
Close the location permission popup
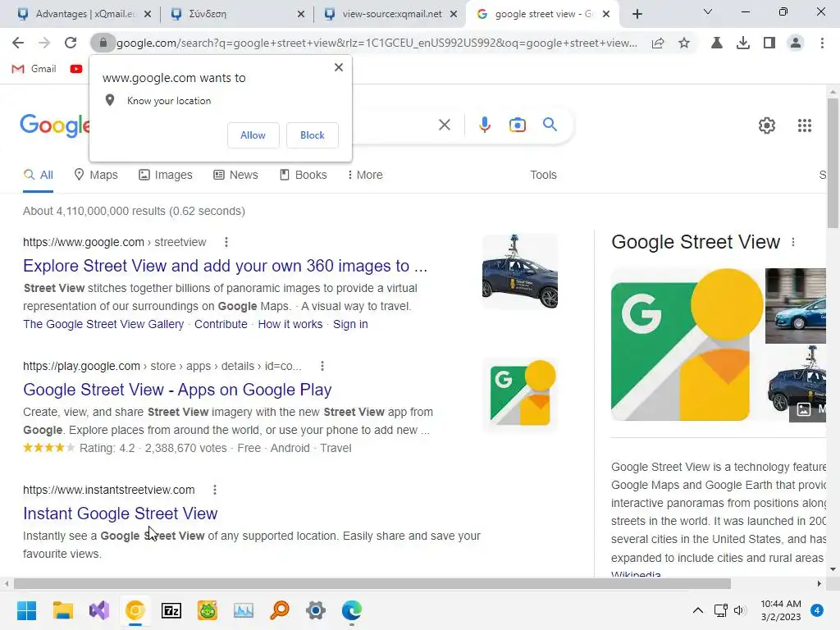pos(339,67)
